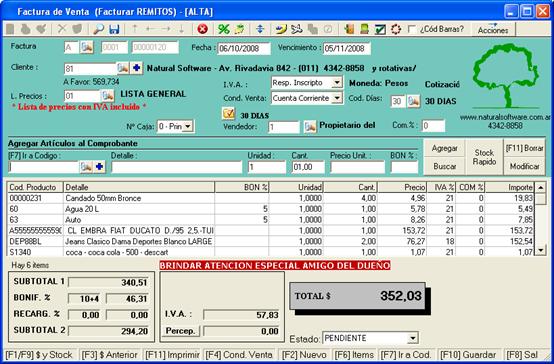The width and height of the screenshot is (554, 364).
Task: Click the Agregar button
Action: pos(444,148)
